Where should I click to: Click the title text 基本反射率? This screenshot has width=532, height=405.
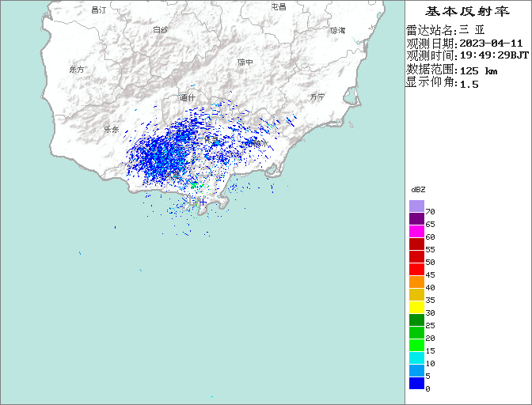(x=467, y=12)
